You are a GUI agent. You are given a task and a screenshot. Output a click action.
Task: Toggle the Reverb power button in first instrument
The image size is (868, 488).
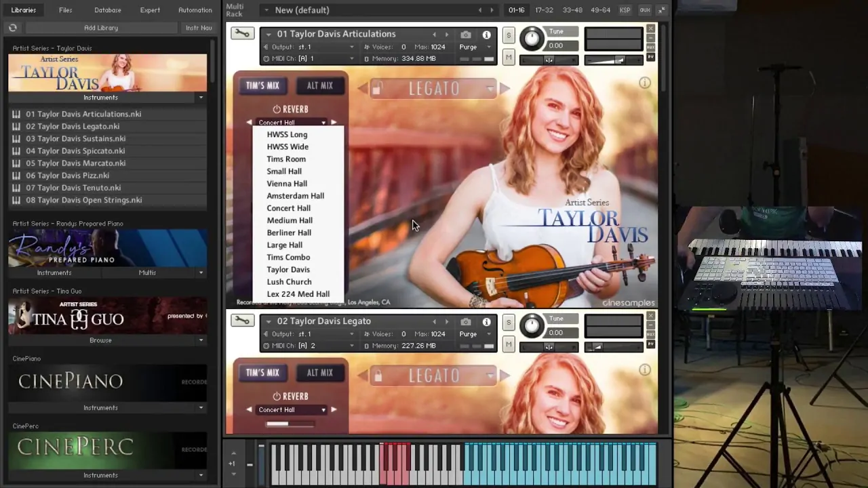277,109
